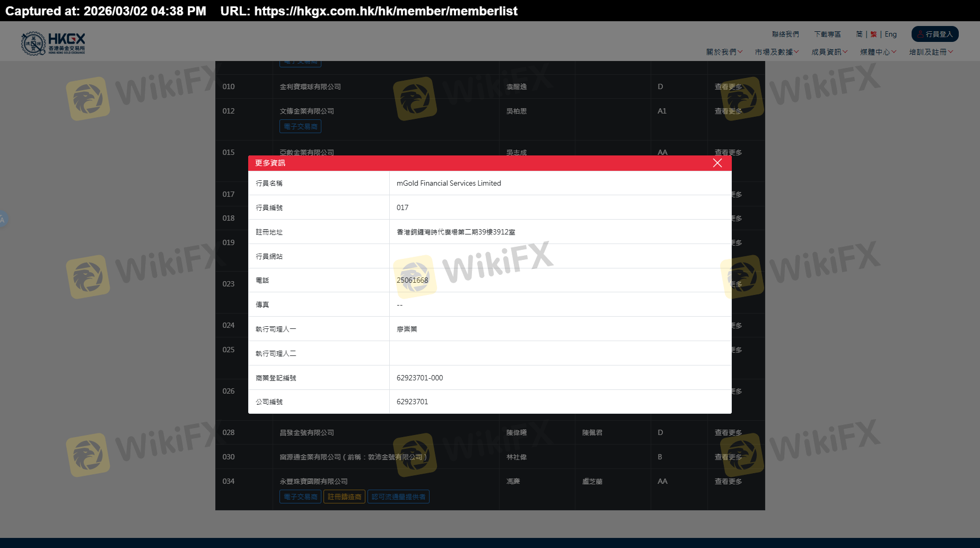Click 註冊鑄造商 tag under member 034
Viewport: 980px width, 548px height.
click(344, 497)
